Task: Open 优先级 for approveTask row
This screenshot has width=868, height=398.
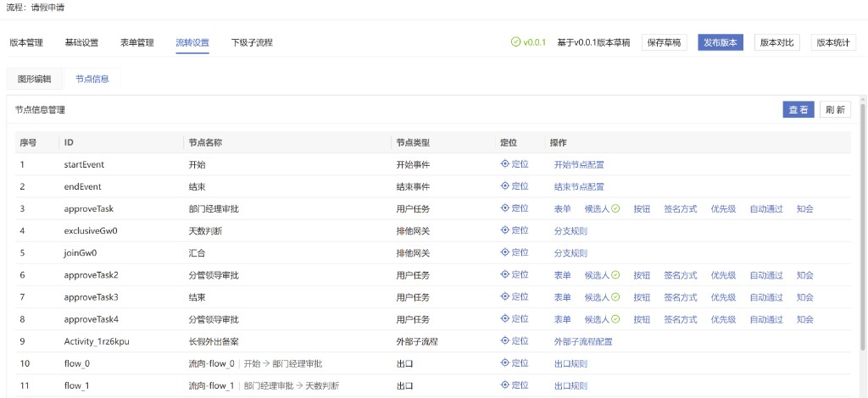Action: click(x=723, y=208)
